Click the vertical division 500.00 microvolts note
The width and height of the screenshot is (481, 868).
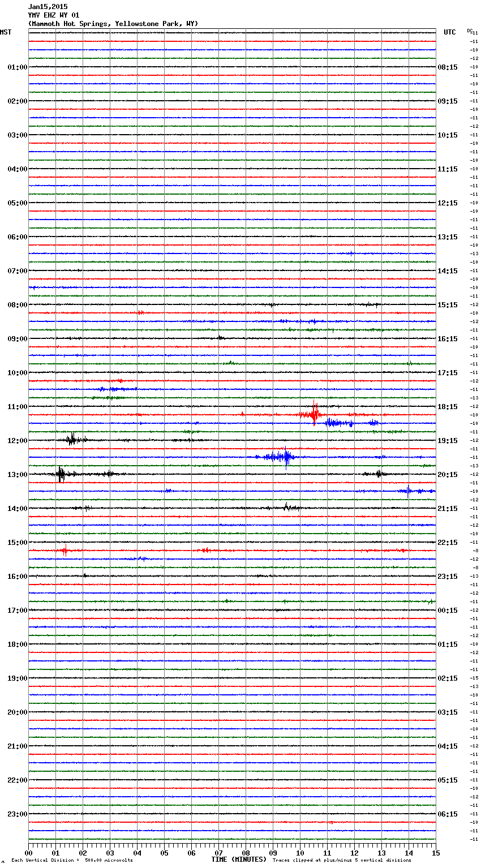(72, 860)
